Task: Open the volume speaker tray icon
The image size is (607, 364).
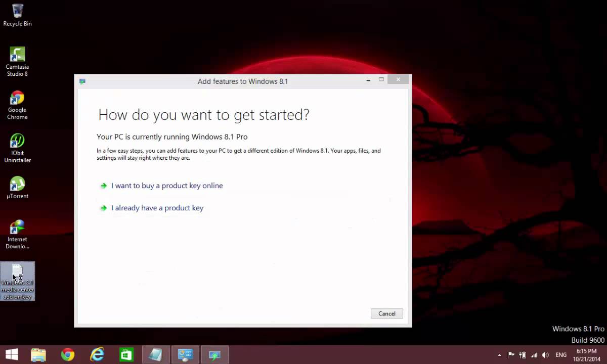Action: click(546, 355)
